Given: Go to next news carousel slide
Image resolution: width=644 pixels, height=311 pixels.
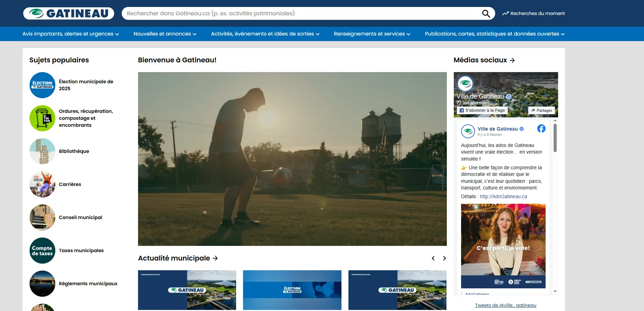Looking at the screenshot, I should (444, 258).
